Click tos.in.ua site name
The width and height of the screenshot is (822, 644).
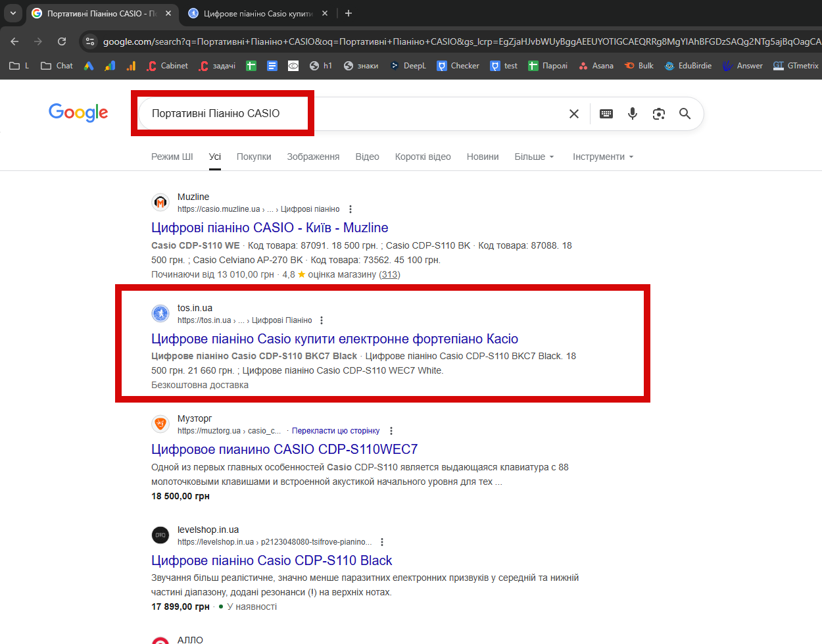(195, 308)
